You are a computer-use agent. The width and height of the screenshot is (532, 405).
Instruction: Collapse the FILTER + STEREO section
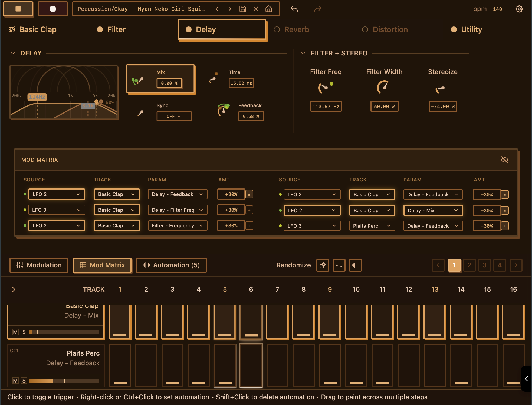click(x=303, y=53)
